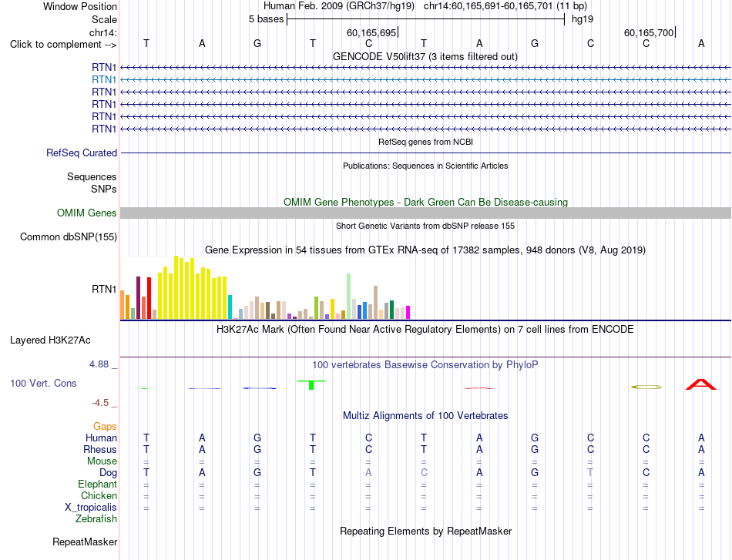
Task: Open 'RefSeq genes from NCBI' track title
Action: (425, 142)
